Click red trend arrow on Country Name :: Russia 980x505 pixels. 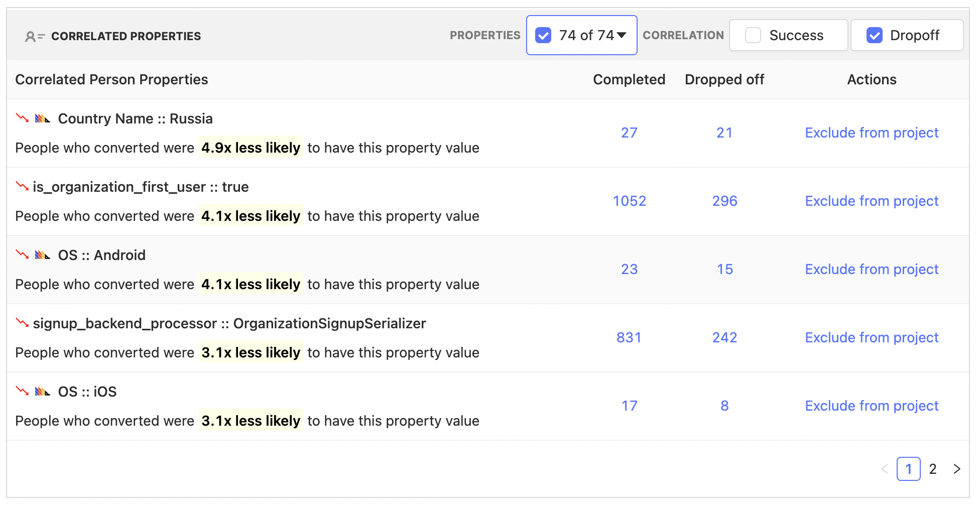(21, 118)
